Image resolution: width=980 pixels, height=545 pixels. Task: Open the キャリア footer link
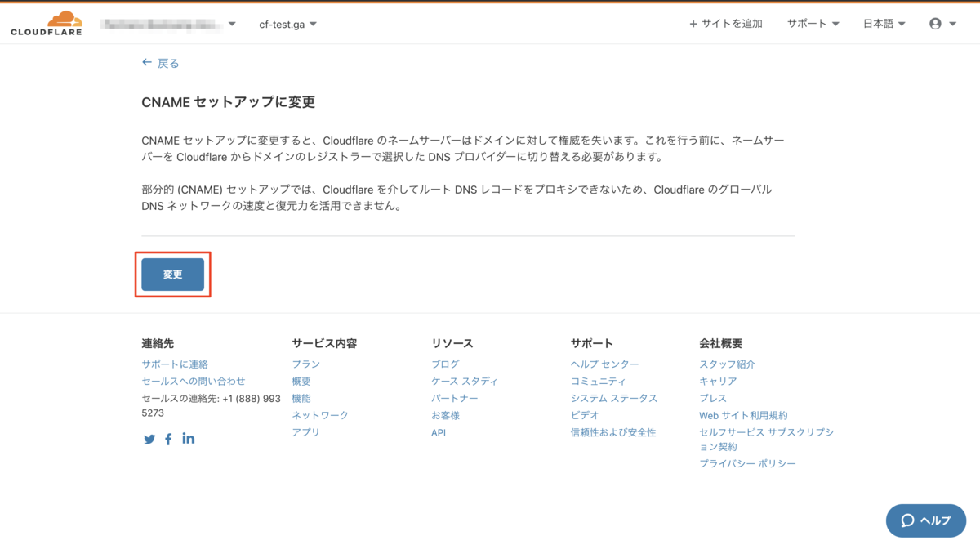click(718, 382)
